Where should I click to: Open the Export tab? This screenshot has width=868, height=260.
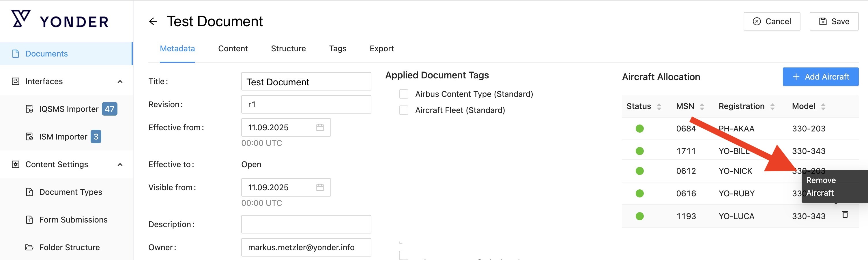click(x=381, y=48)
